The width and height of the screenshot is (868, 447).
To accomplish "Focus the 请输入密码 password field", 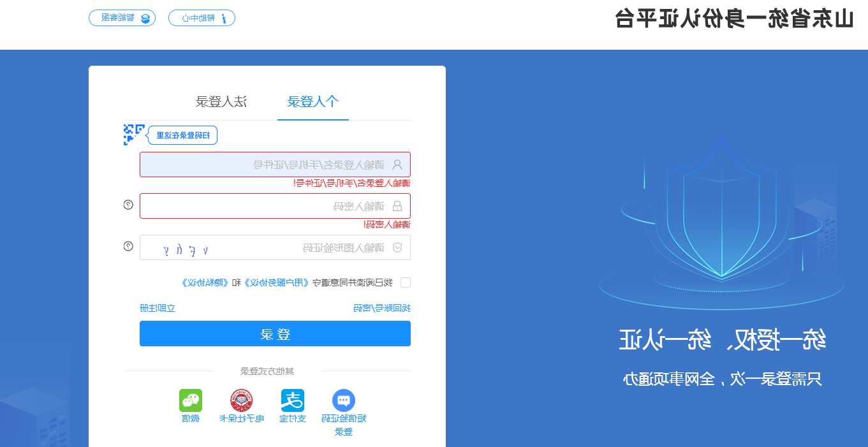I will click(x=275, y=206).
